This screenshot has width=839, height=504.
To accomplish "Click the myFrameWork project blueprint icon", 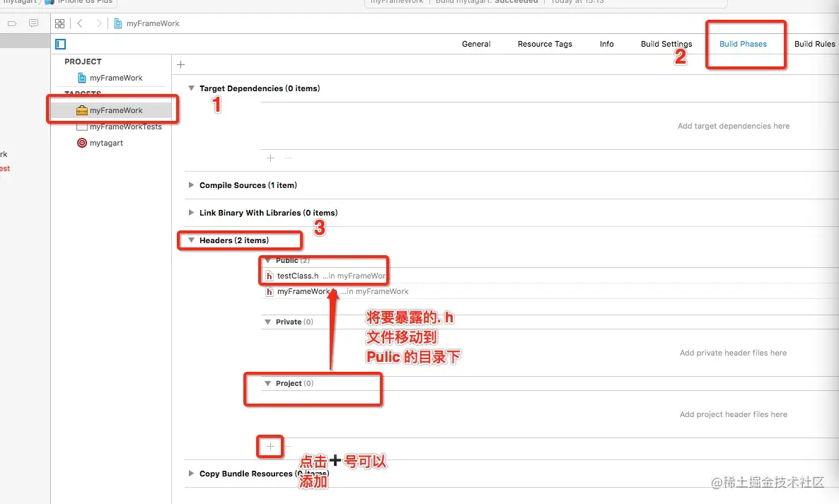I will pyautogui.click(x=82, y=78).
